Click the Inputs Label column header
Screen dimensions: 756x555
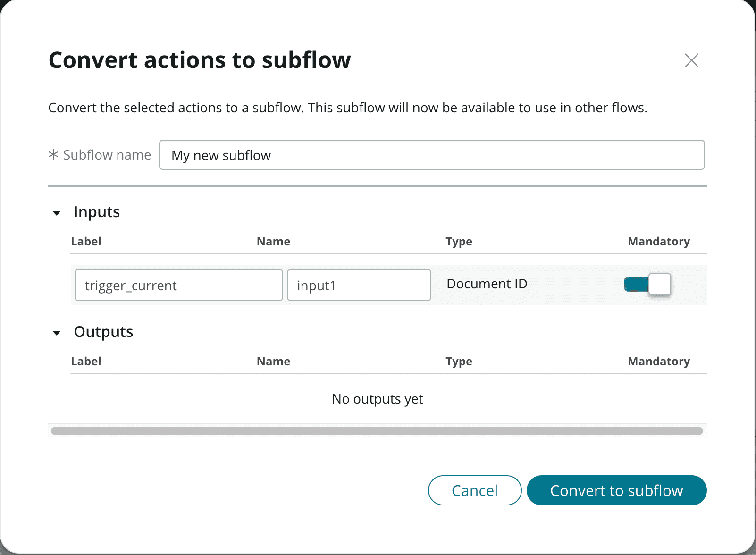pyautogui.click(x=86, y=241)
